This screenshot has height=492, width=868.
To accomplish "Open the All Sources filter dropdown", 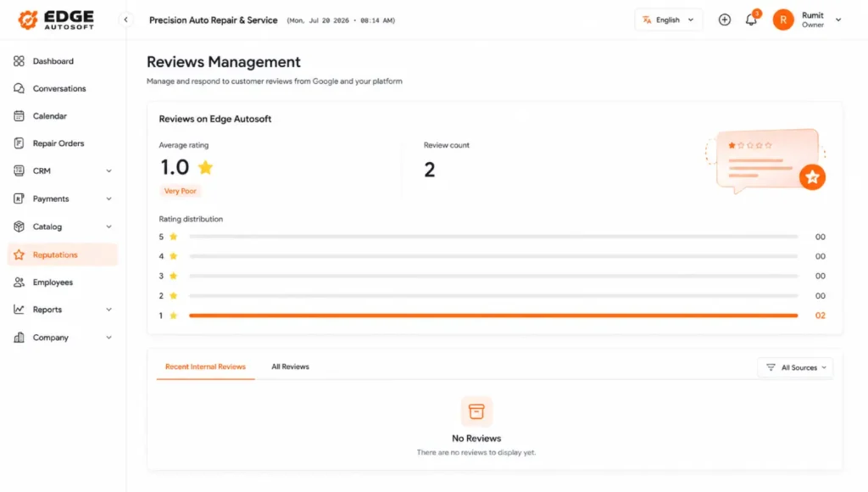I will [x=795, y=367].
